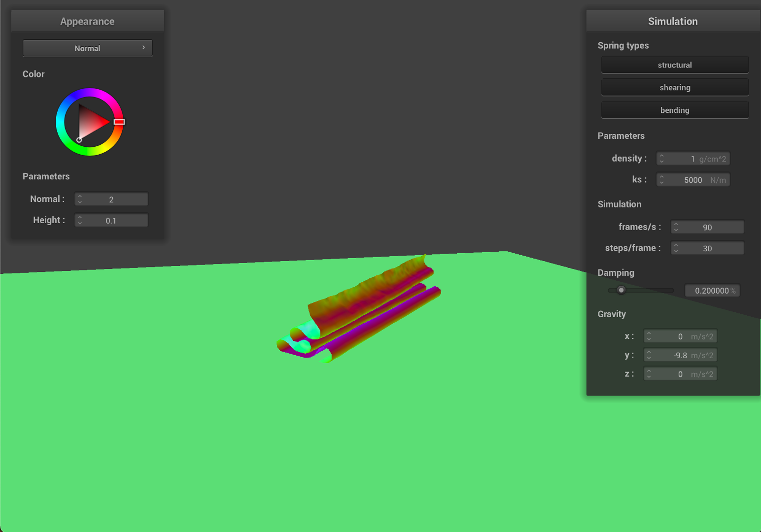
Task: Click the steps/frame value field
Action: 707,248
